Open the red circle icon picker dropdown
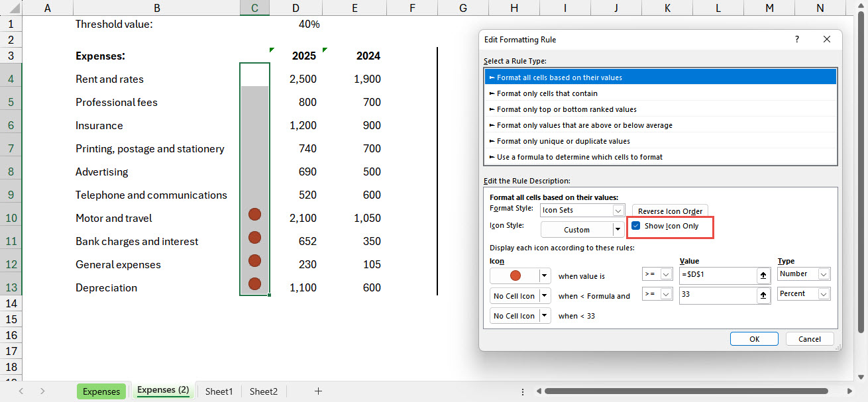 pos(545,276)
